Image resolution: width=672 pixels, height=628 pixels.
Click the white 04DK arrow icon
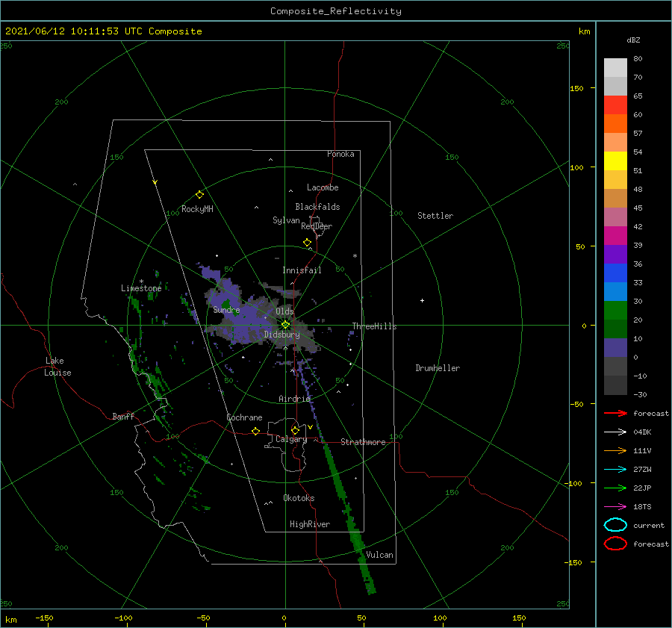(x=615, y=432)
